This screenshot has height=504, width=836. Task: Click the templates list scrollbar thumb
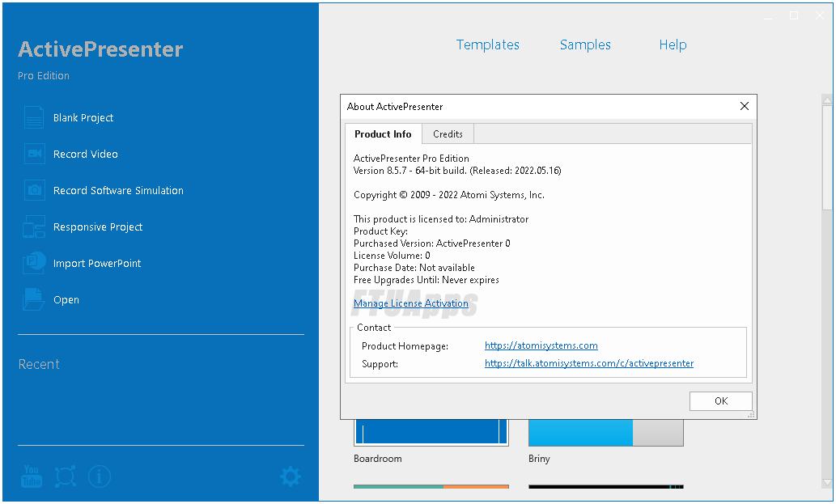[827, 158]
